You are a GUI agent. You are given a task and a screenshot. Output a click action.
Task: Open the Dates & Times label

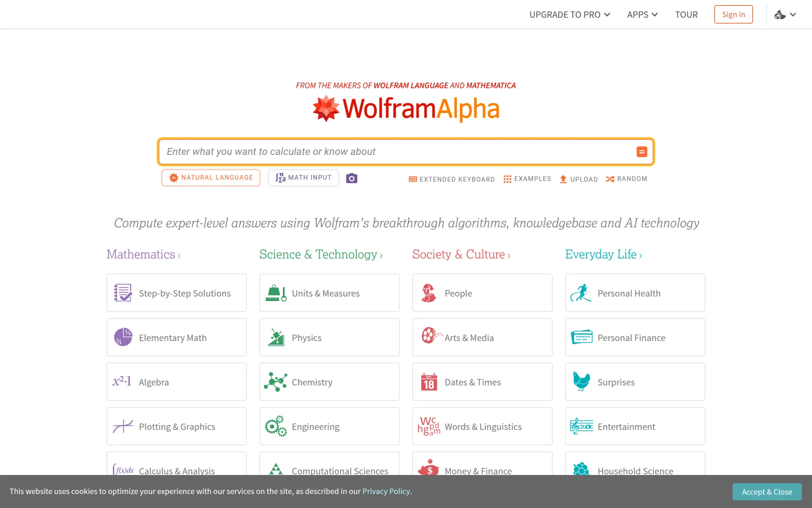(x=472, y=382)
